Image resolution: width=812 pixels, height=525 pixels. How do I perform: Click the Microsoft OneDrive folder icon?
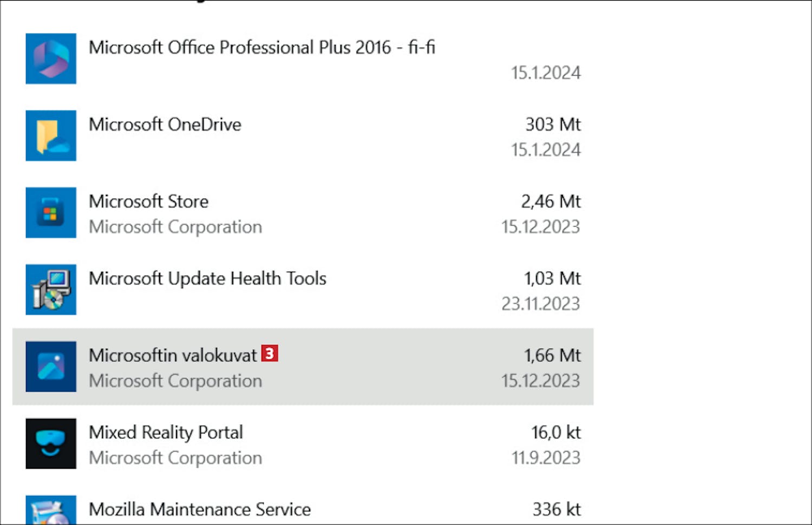click(51, 135)
